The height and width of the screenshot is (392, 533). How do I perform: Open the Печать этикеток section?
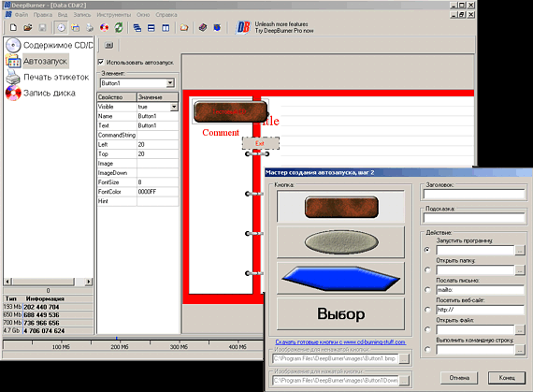(x=48, y=77)
